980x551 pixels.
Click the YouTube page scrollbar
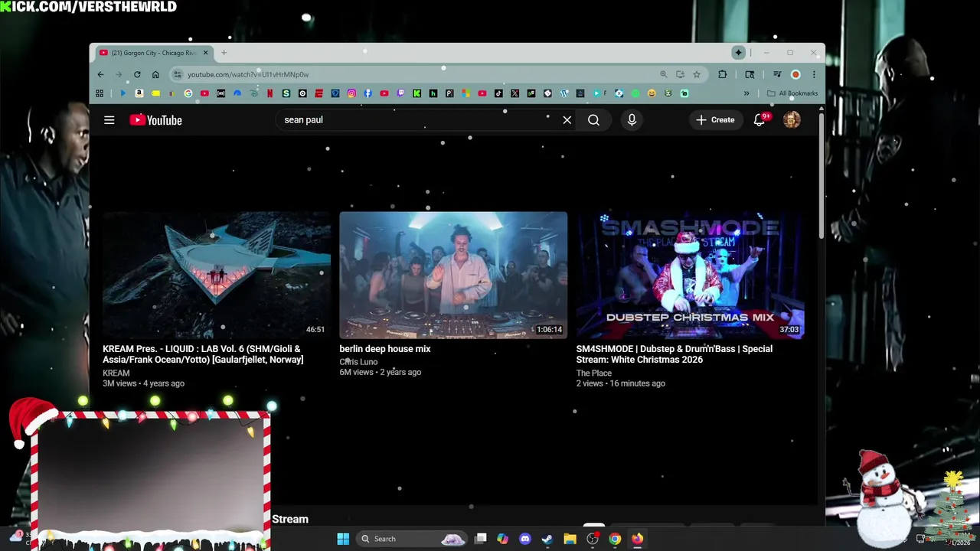(x=822, y=176)
